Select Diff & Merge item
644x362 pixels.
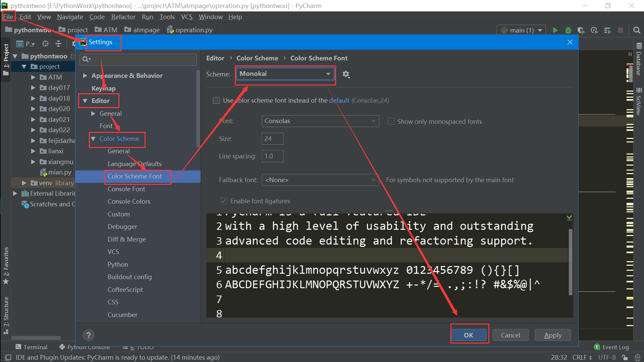[126, 240]
